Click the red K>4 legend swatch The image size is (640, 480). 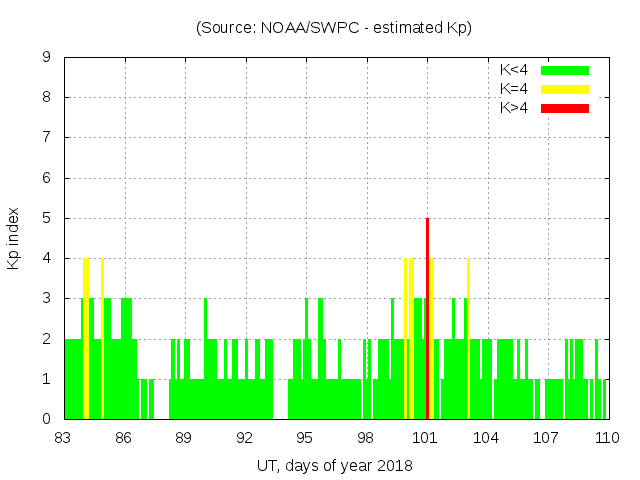(565, 107)
